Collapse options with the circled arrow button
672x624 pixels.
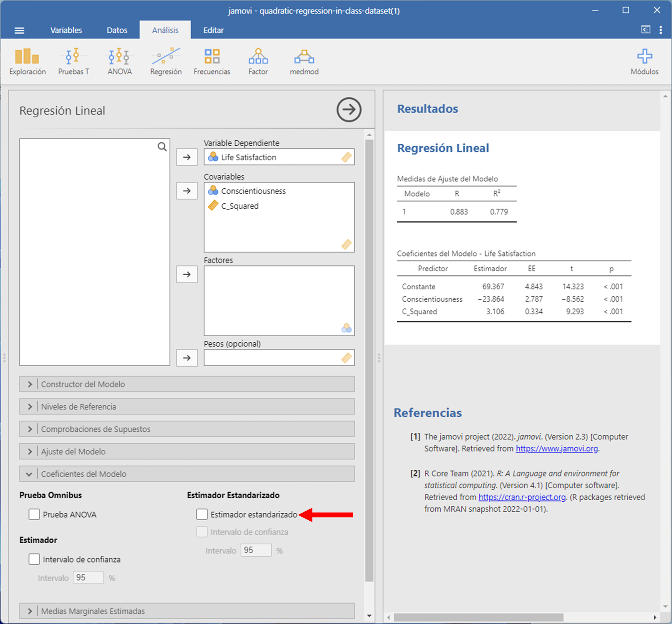pos(349,110)
